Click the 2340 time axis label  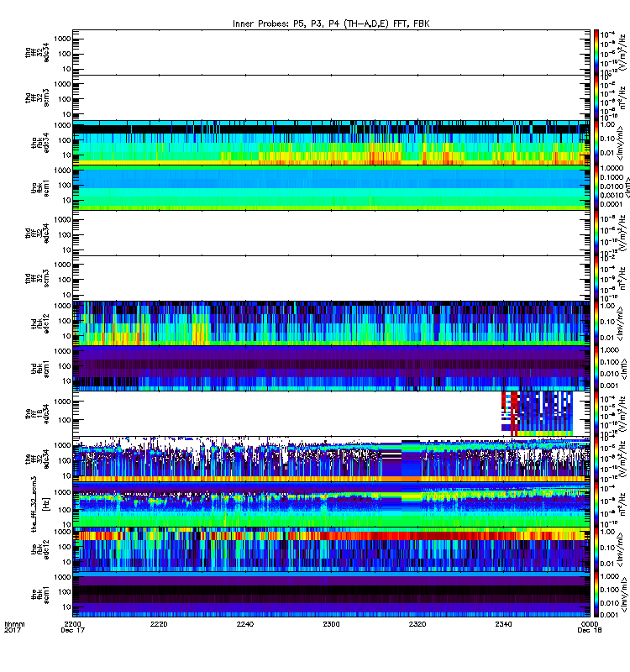point(503,624)
